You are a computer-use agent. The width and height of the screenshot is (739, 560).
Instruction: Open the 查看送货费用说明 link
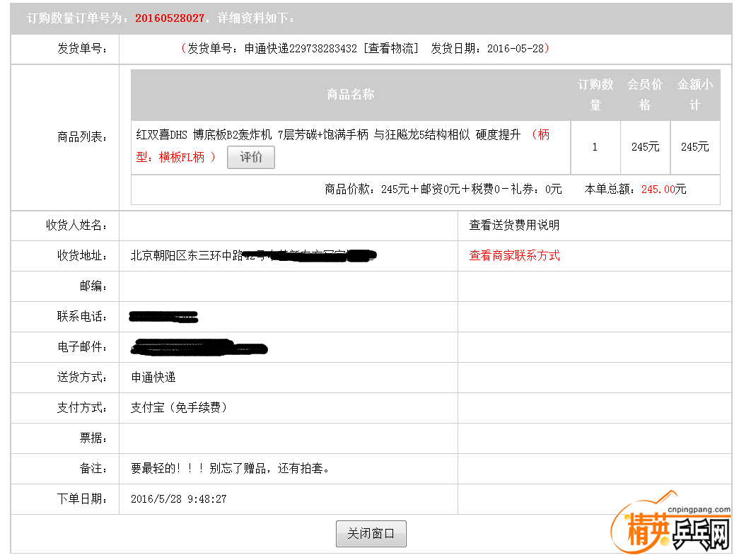(x=514, y=226)
